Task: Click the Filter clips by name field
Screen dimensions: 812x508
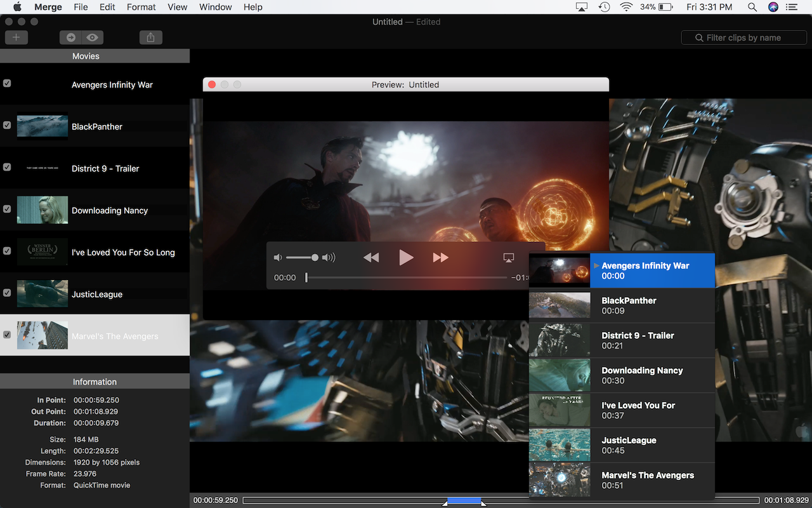Action: (x=743, y=37)
